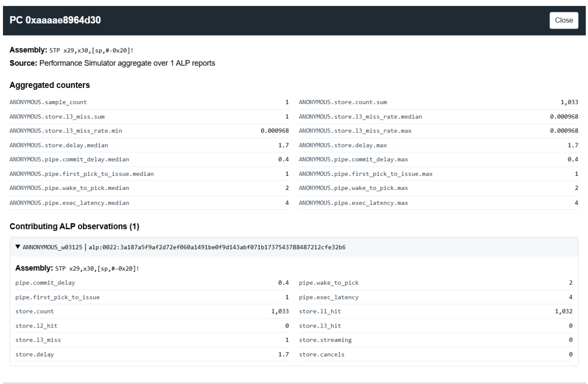Click the ANONYMOUS.store.l3_miss.sum label
588x384 pixels.
(57, 117)
